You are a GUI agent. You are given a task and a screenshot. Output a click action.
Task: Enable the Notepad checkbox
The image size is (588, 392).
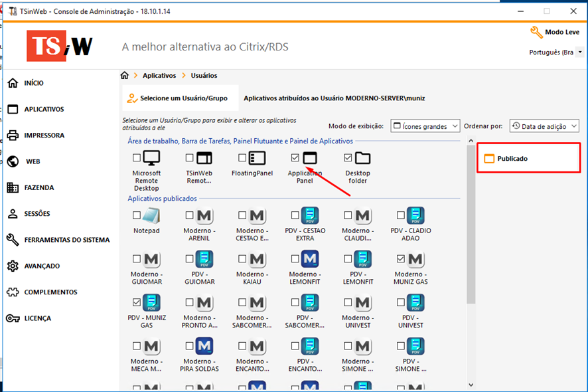tap(137, 215)
